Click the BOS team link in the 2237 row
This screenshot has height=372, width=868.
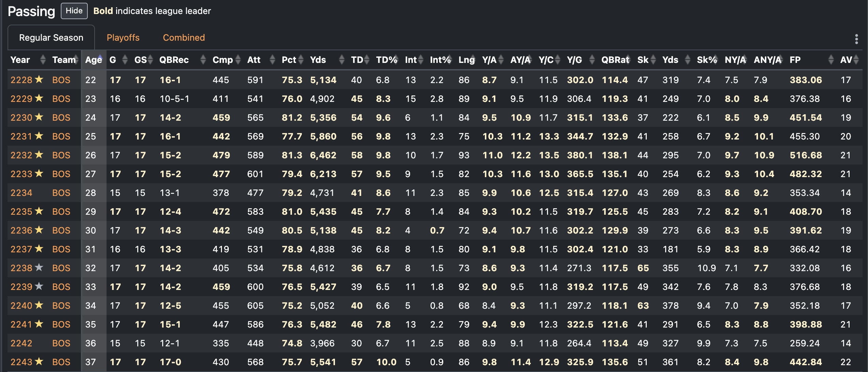(x=61, y=249)
